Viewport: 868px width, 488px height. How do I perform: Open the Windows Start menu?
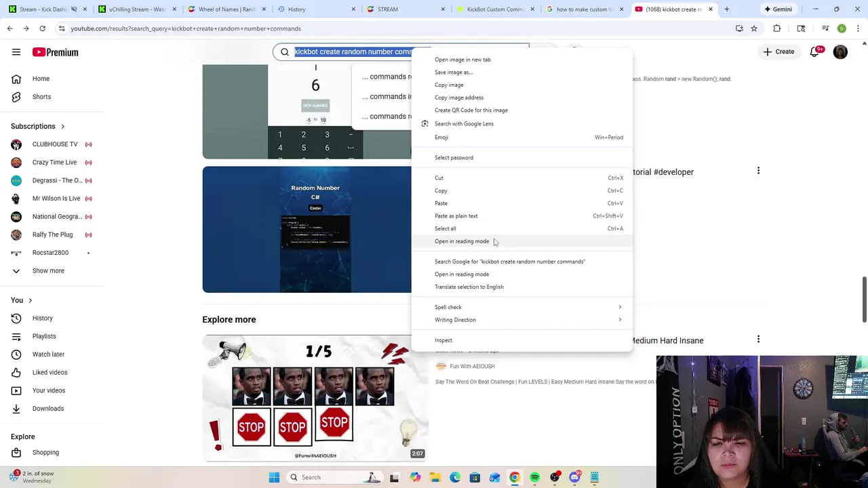click(274, 477)
